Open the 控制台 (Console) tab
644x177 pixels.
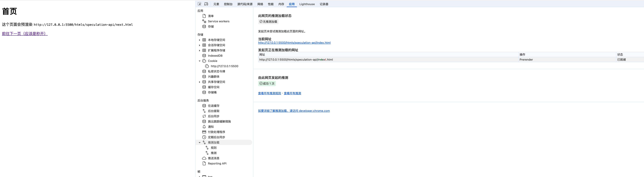coord(228,4)
